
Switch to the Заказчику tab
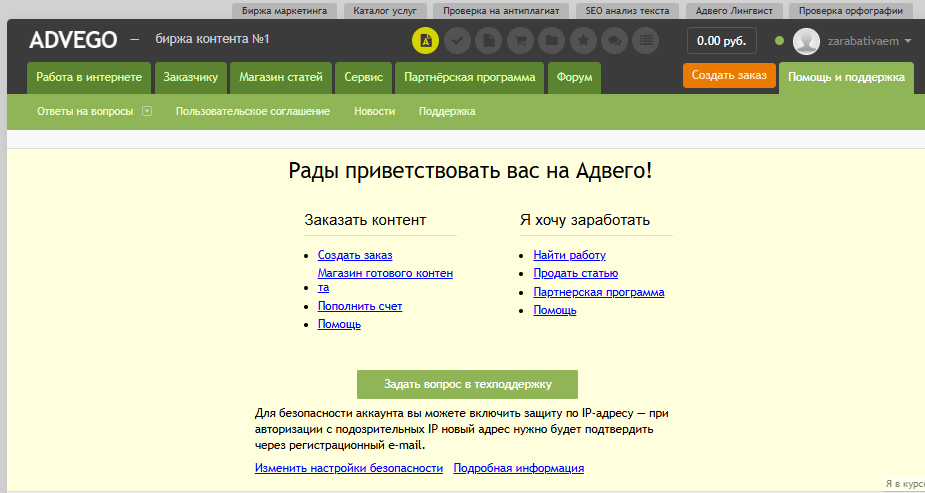pyautogui.click(x=191, y=78)
